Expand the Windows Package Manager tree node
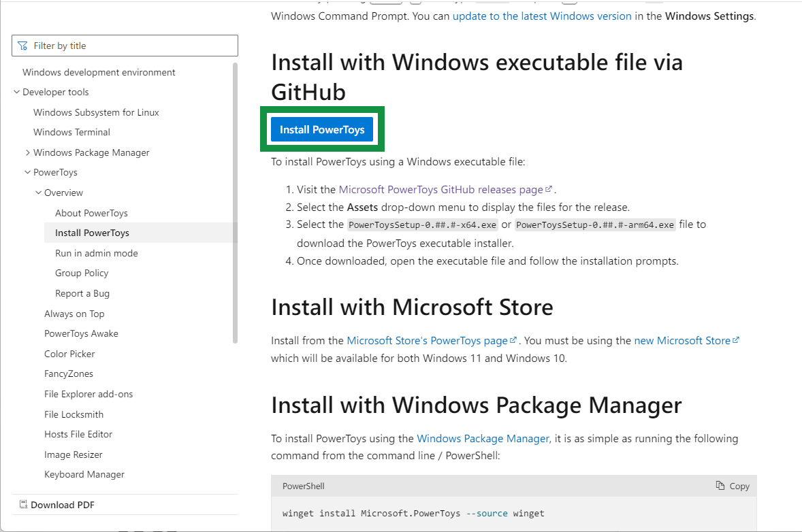The height and width of the screenshot is (532, 802). coord(28,152)
